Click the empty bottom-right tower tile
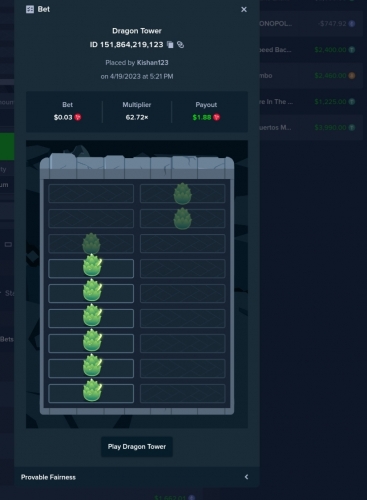The height and width of the screenshot is (500, 367). point(183,393)
